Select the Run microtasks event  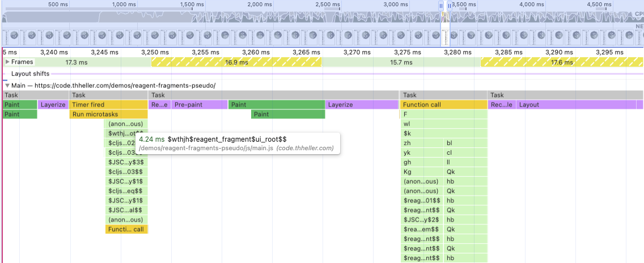(108, 114)
